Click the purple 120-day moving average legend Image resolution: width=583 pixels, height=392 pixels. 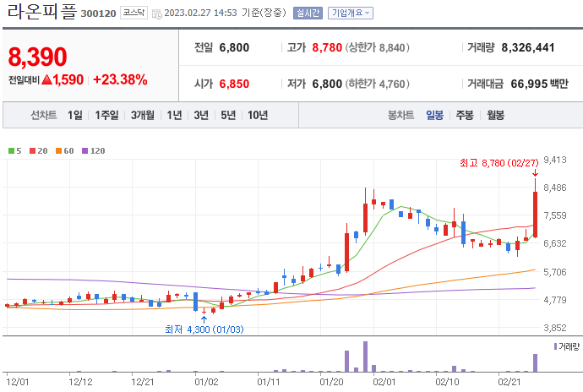coord(93,151)
